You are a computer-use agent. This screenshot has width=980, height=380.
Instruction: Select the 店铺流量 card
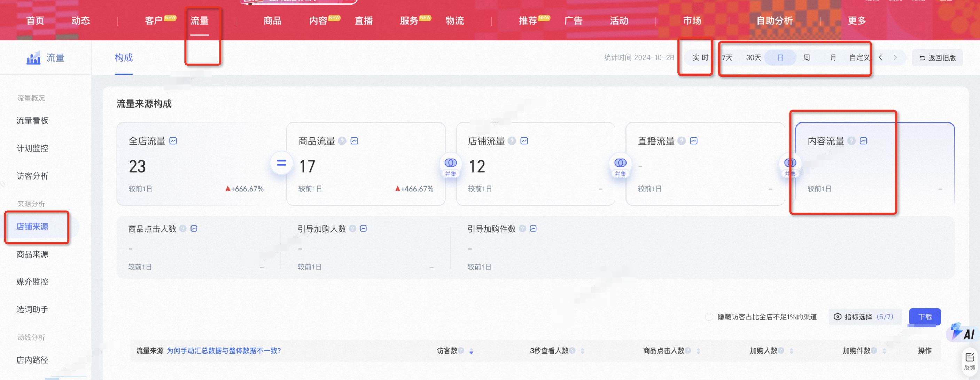536,164
